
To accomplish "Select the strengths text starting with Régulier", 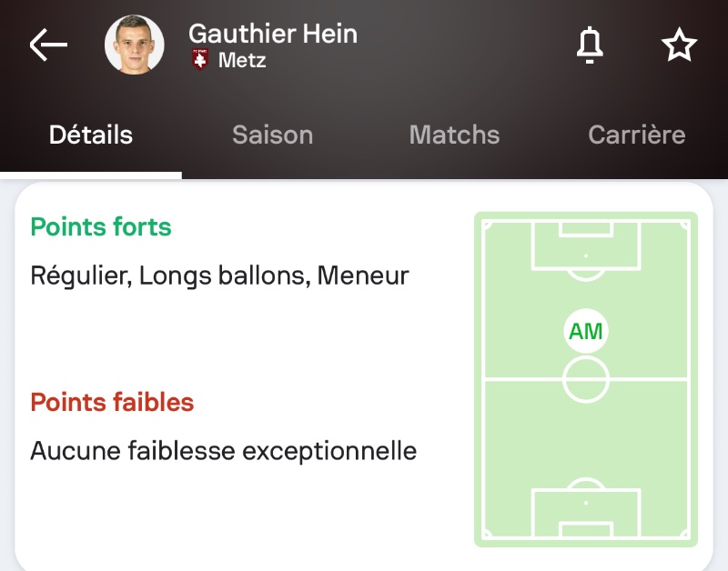I will 219,275.
